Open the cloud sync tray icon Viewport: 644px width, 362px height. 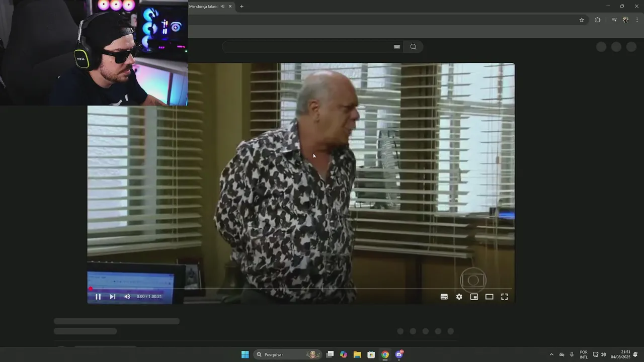[561, 354]
